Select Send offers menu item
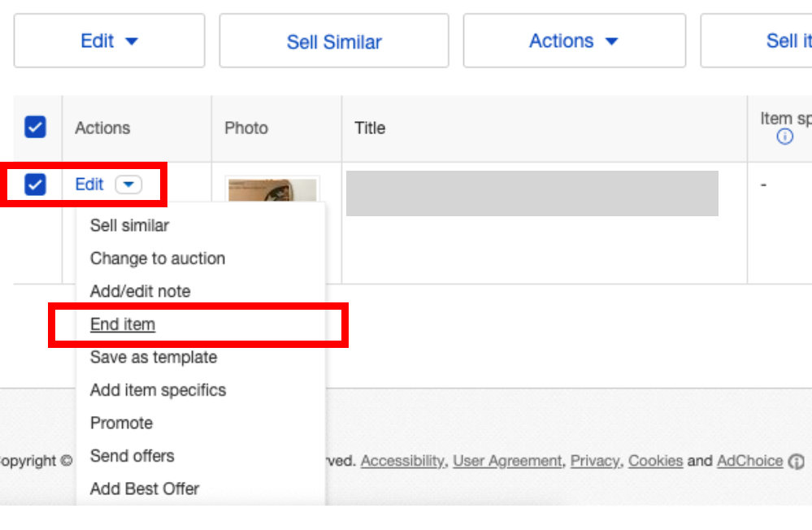The height and width of the screenshot is (530, 812). (x=132, y=456)
